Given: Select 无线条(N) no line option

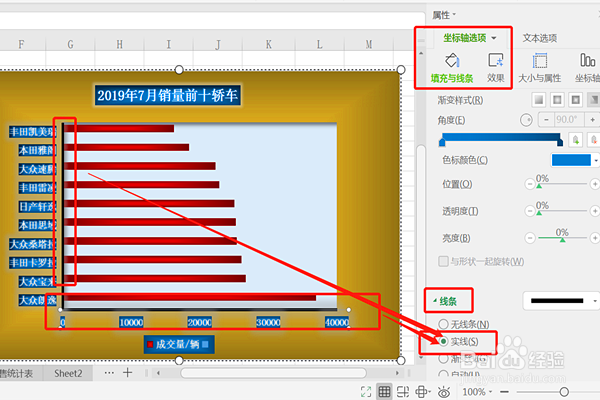Looking at the screenshot, I should 464,324.
